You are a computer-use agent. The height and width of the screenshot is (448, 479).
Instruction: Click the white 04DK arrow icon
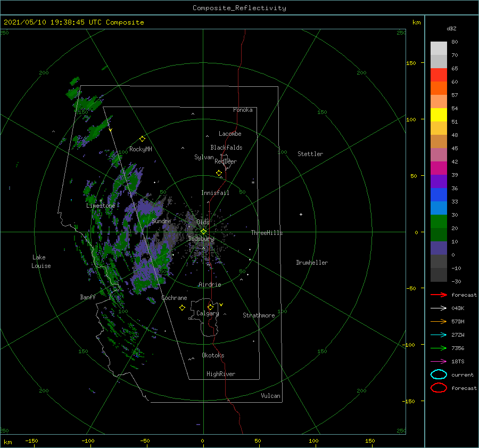pos(439,308)
